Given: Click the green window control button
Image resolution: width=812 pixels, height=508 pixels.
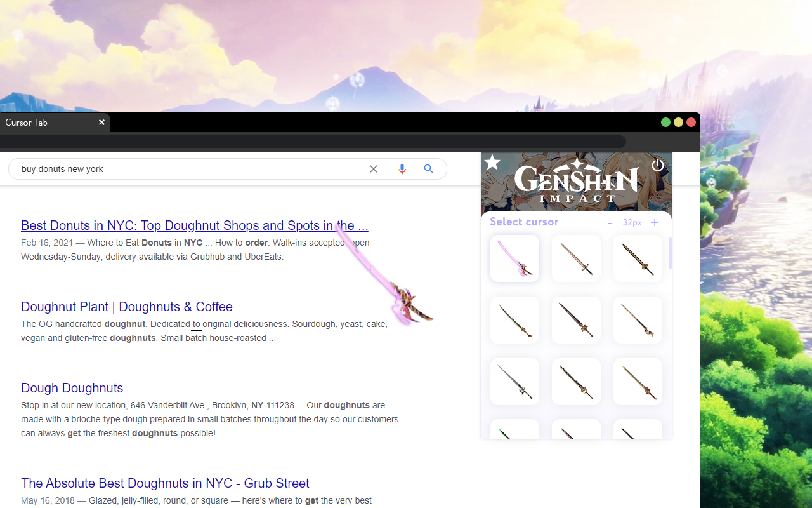Looking at the screenshot, I should [665, 122].
